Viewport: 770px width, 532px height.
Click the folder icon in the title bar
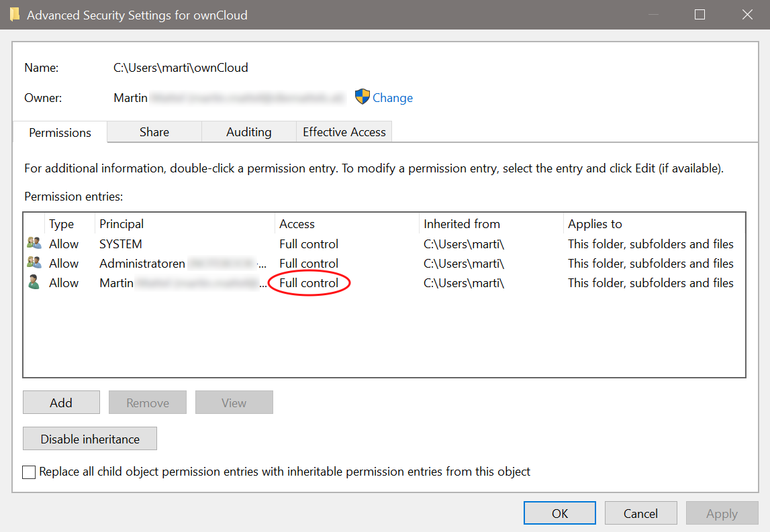point(14,14)
